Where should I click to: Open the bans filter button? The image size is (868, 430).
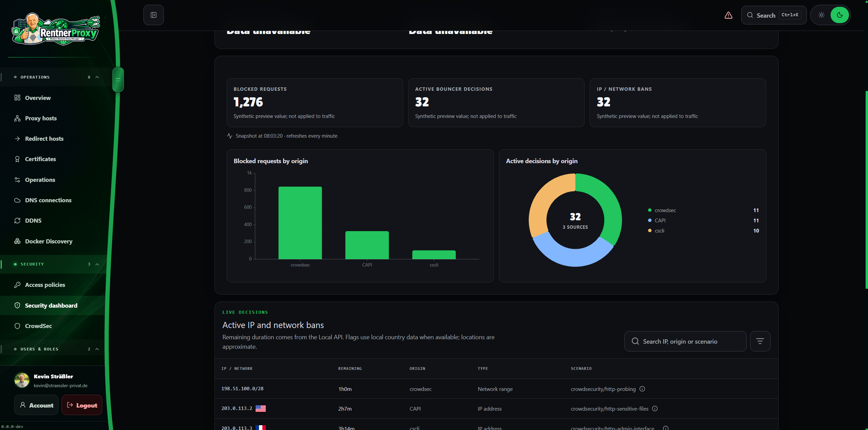(760, 341)
